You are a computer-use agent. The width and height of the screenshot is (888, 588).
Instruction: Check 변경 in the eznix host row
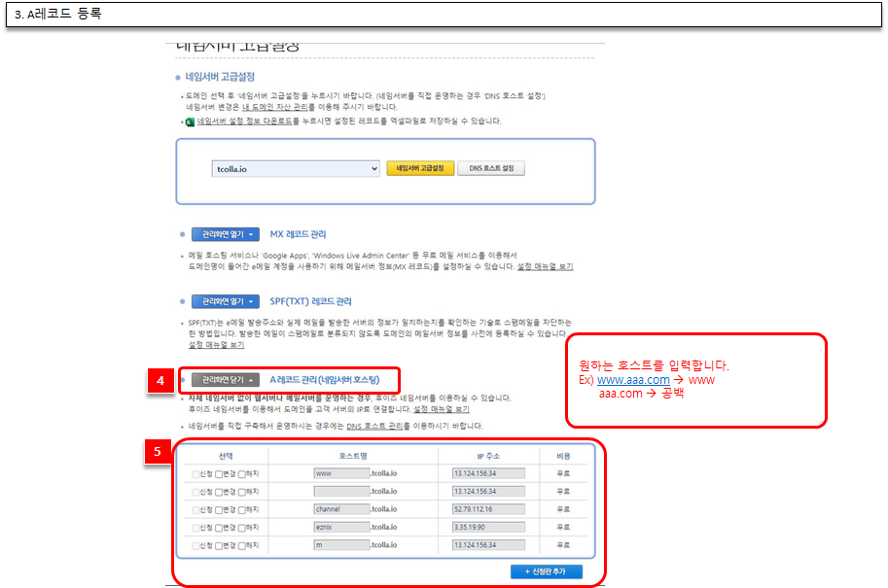pos(219,528)
